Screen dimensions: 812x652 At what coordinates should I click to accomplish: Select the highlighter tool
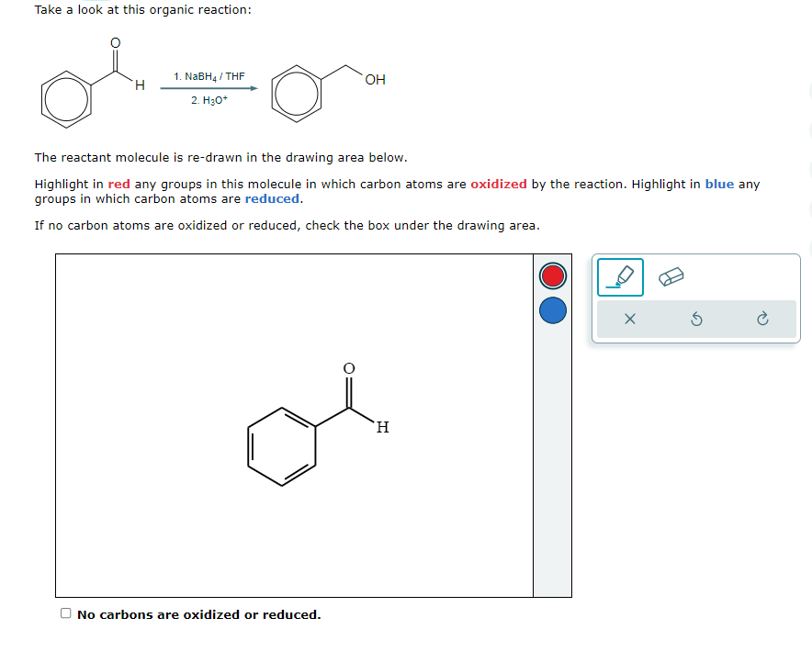620,276
